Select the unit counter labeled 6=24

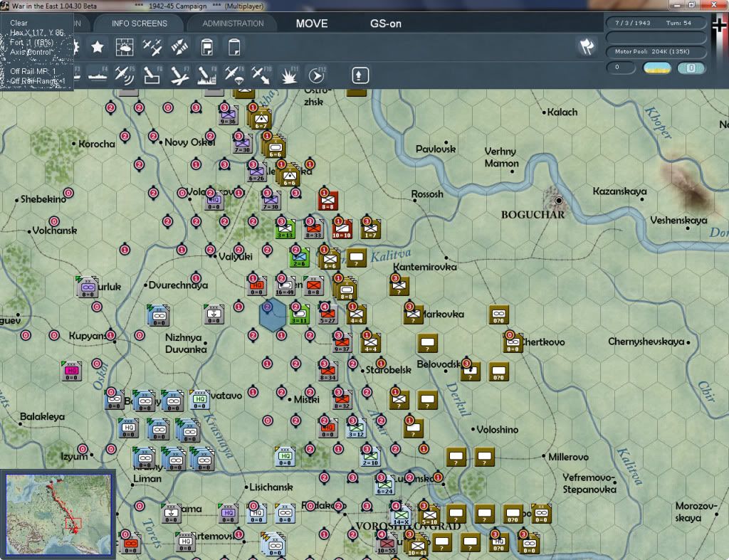[x=384, y=485]
